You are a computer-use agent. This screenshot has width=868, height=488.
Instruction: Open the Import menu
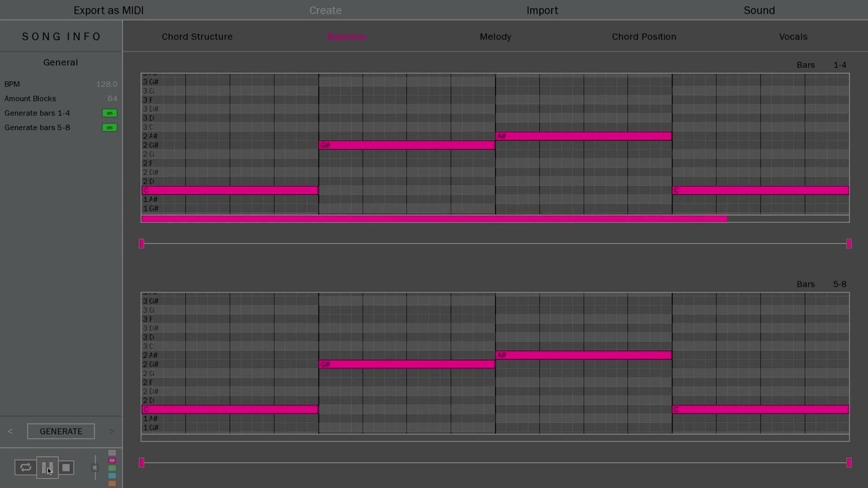click(542, 10)
